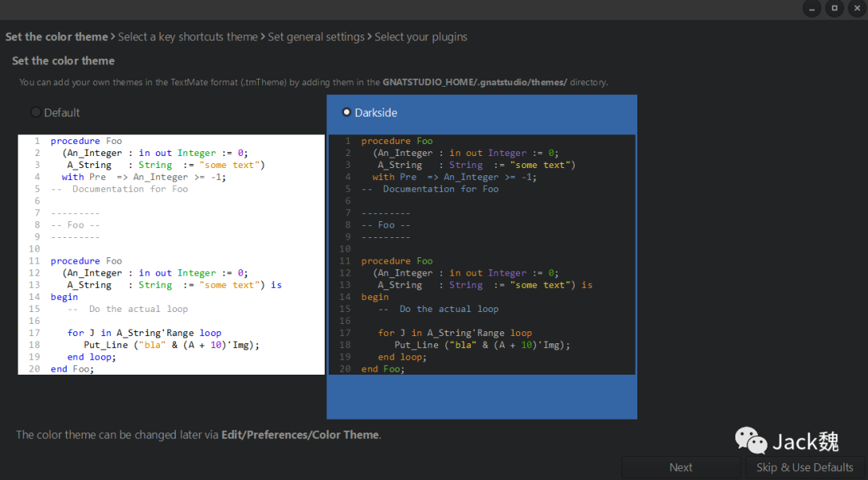Click chevron after 'Set the color theme'
Viewport: 868px width, 480px height.
point(113,37)
